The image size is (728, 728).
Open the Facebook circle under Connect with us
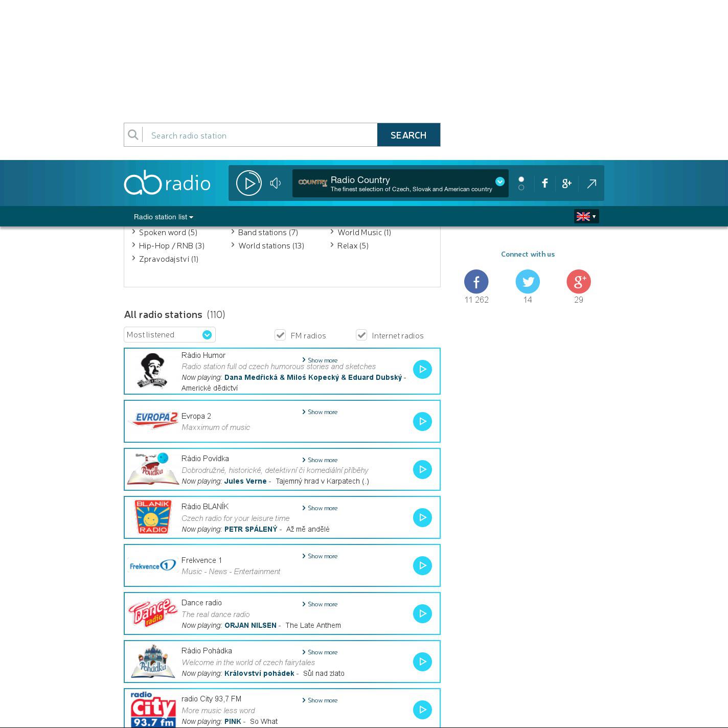476,282
